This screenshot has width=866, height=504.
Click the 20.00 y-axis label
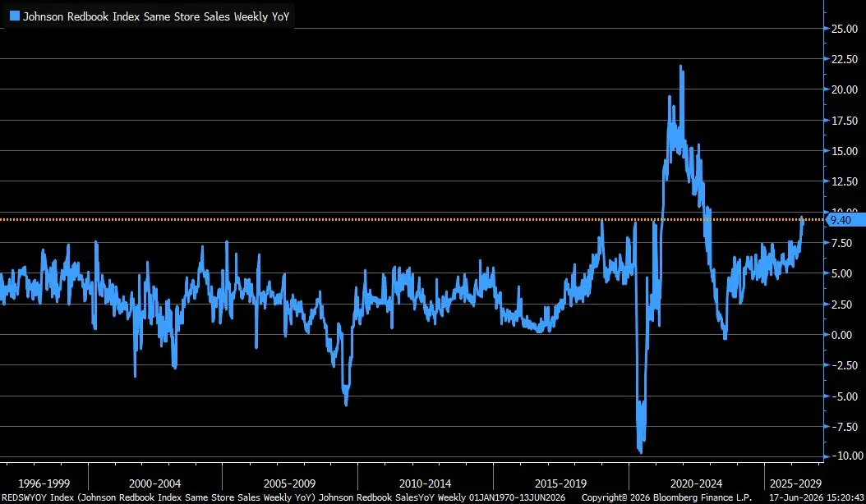845,89
